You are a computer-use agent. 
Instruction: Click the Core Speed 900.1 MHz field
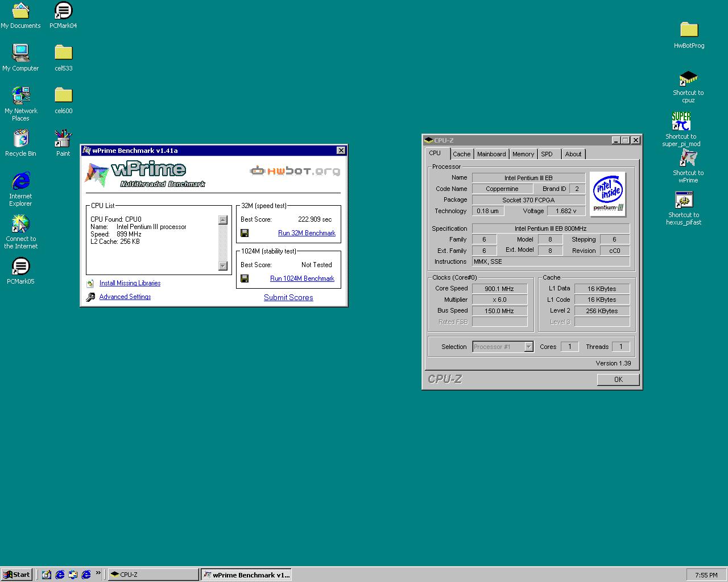pyautogui.click(x=499, y=289)
